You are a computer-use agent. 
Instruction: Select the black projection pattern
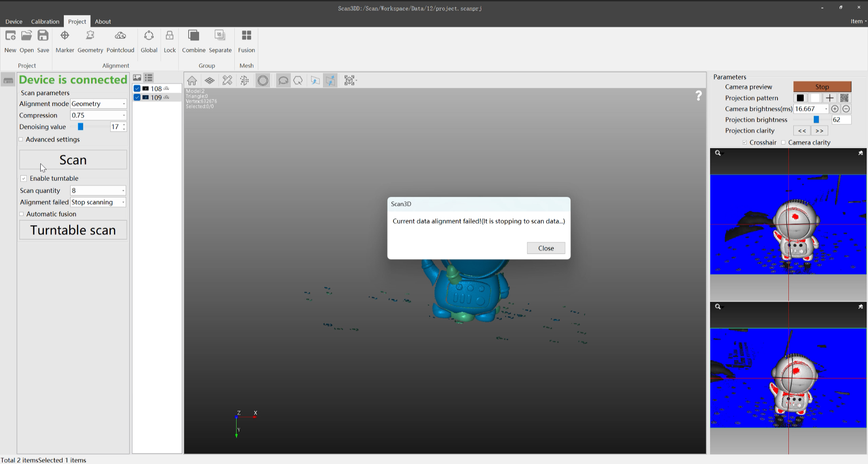(x=800, y=98)
